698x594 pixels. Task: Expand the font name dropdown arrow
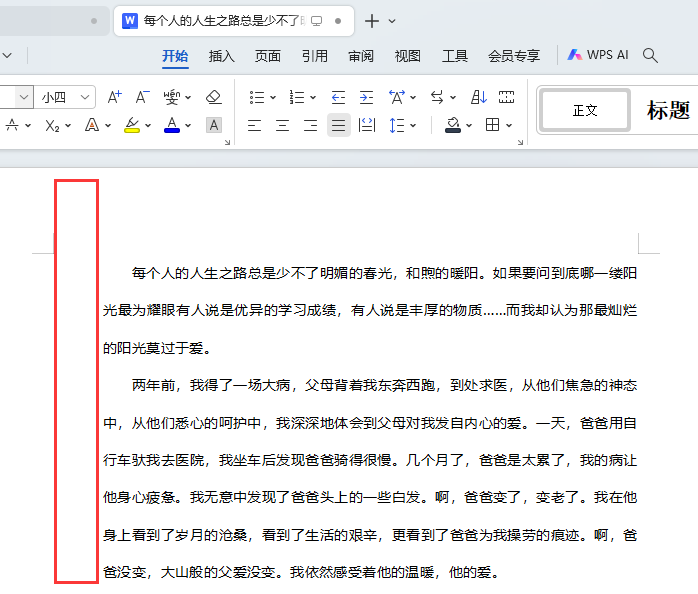tap(24, 97)
